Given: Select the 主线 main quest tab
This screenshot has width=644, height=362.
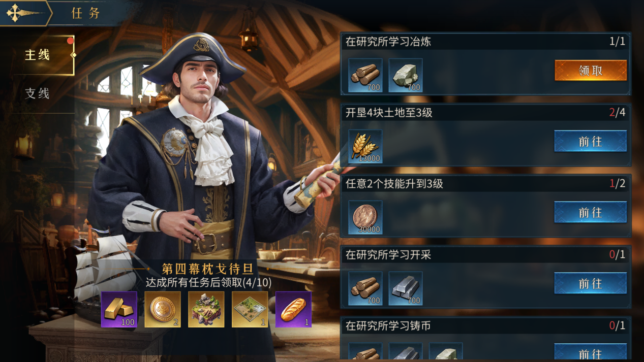Looking at the screenshot, I should (x=38, y=55).
